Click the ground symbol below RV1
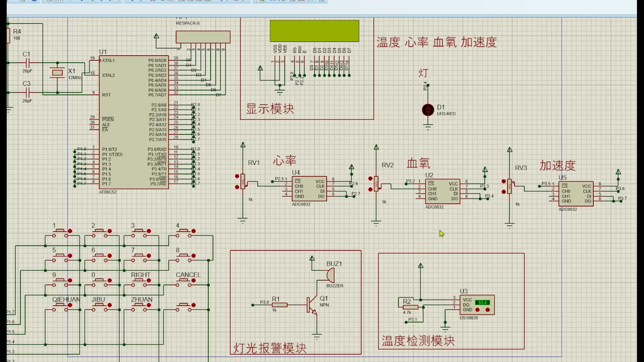Screen dimensions: 644x362 [243, 221]
